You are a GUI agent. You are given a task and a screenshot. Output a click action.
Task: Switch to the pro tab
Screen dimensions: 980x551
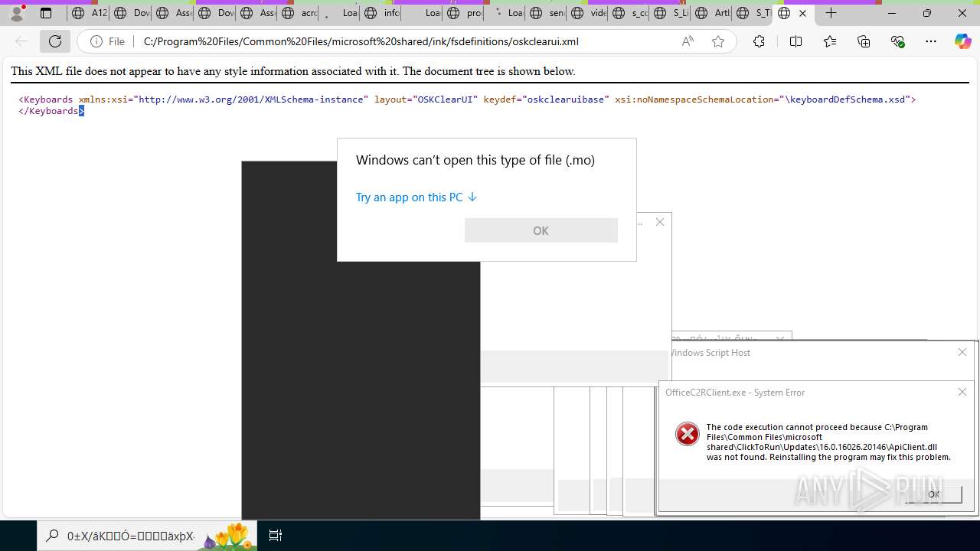pyautogui.click(x=463, y=13)
